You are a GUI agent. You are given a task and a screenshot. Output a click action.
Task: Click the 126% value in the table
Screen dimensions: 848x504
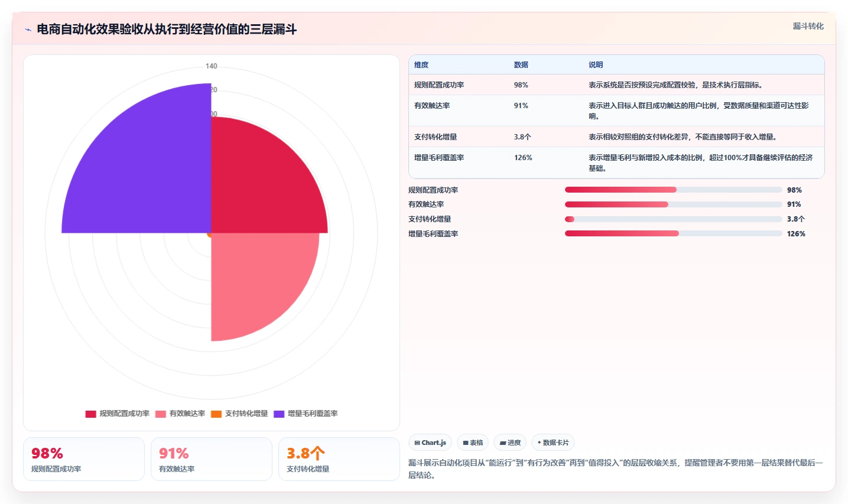coord(523,158)
